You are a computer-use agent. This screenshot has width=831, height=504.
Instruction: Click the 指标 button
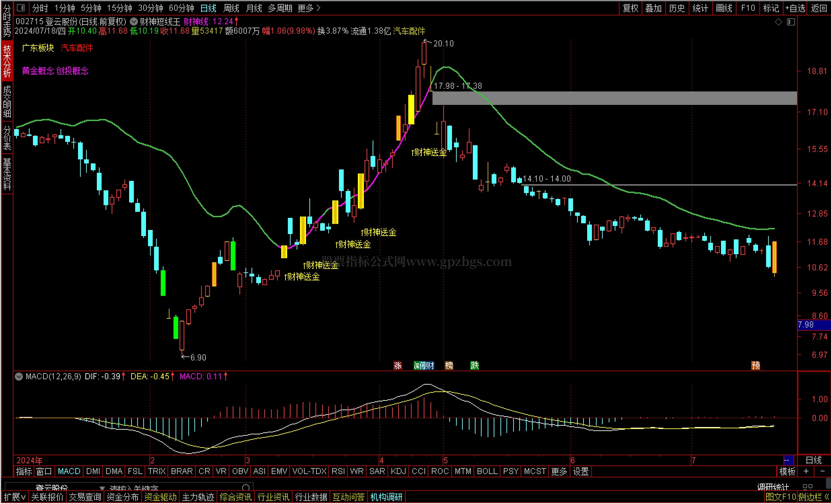[24, 471]
